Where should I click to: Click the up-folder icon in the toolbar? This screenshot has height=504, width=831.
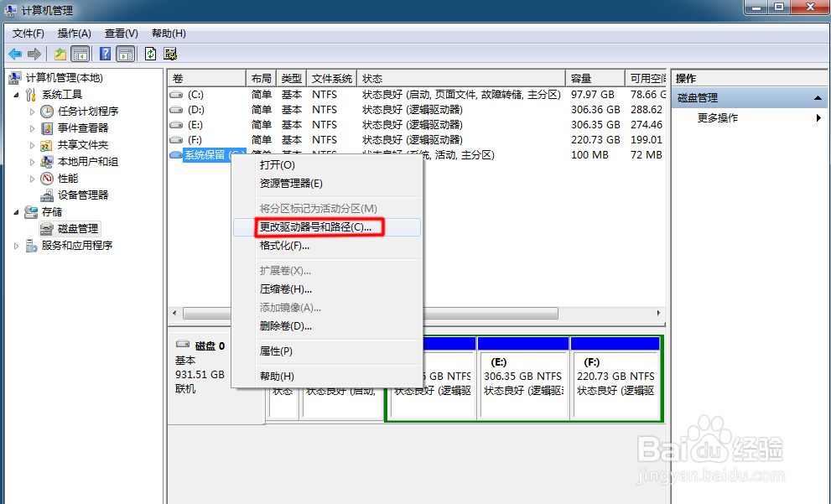(x=59, y=54)
